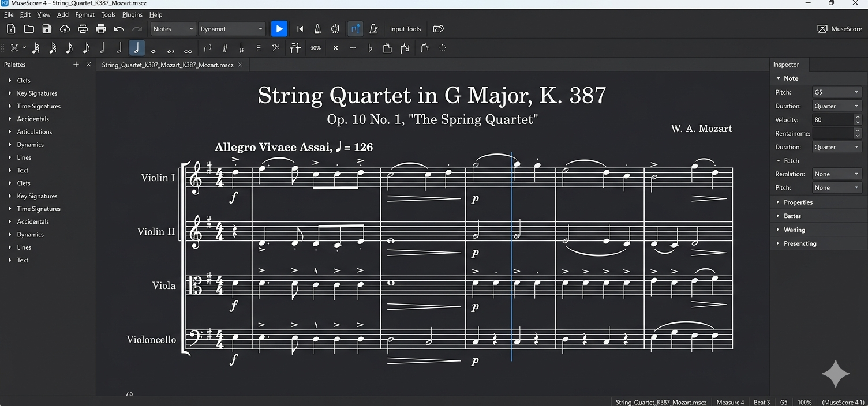Click the three horizontal lines icon in the toolbar
The height and width of the screenshot is (406, 868).
click(x=259, y=48)
